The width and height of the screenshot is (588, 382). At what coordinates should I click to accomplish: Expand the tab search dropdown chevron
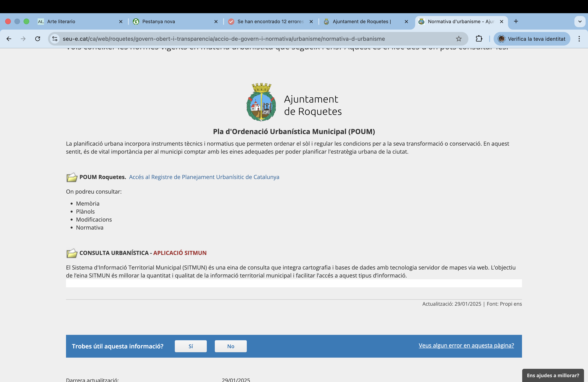click(x=580, y=21)
